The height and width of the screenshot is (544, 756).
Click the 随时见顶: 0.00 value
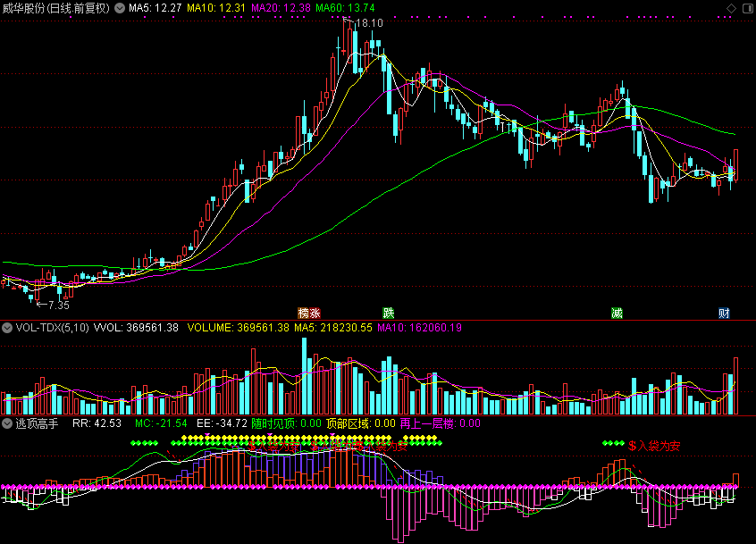286,423
